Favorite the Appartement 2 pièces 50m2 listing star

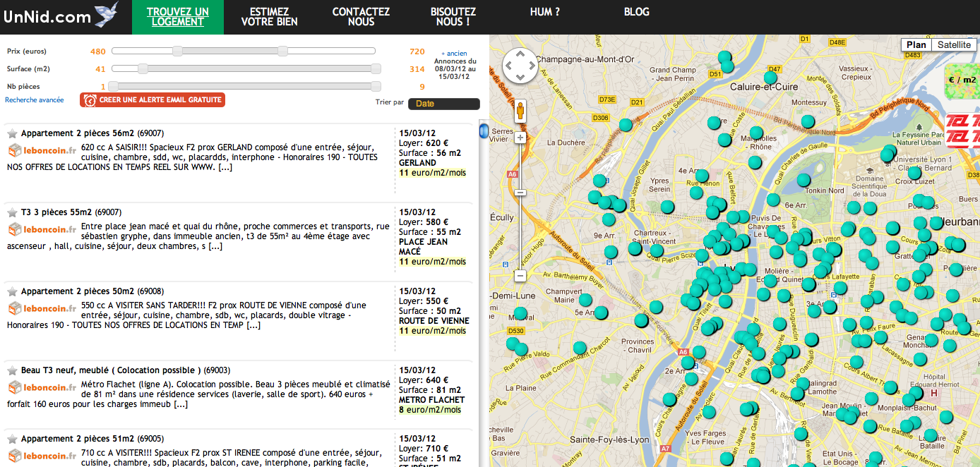pyautogui.click(x=12, y=291)
